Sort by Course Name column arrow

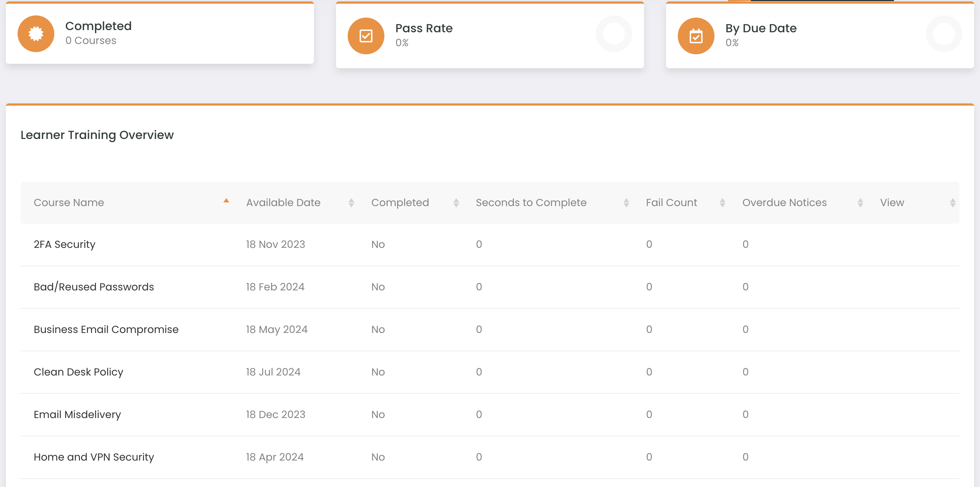tap(226, 201)
